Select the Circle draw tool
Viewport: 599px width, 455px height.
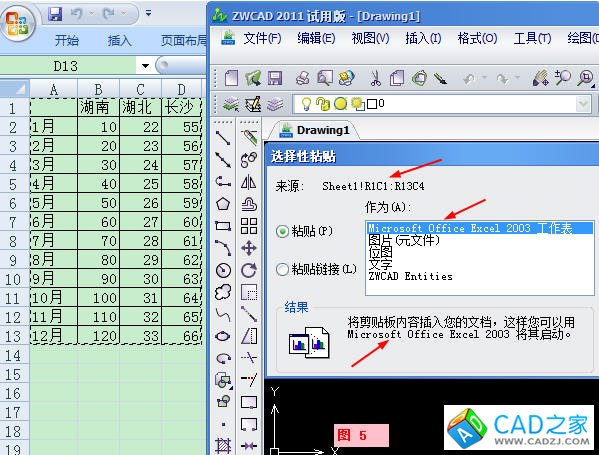pos(223,270)
